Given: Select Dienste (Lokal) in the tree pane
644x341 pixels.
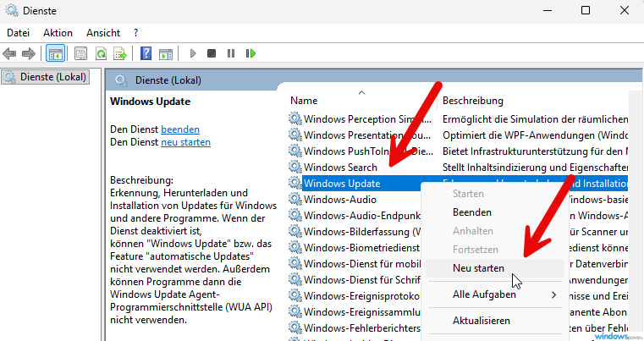Looking at the screenshot, I should [x=46, y=77].
